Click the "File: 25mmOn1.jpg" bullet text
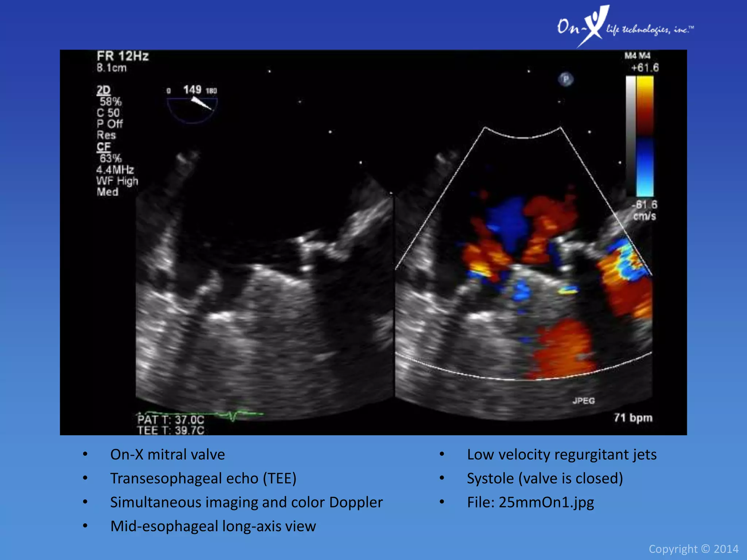The height and width of the screenshot is (560, 747). [530, 502]
